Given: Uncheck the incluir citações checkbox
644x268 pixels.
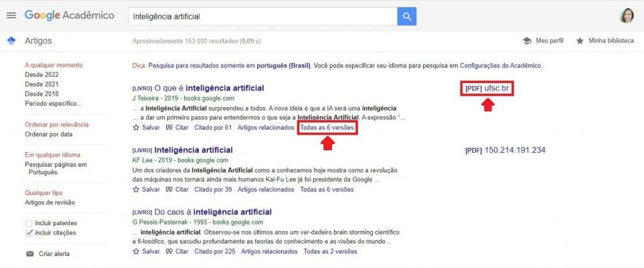Looking at the screenshot, I should tap(29, 233).
